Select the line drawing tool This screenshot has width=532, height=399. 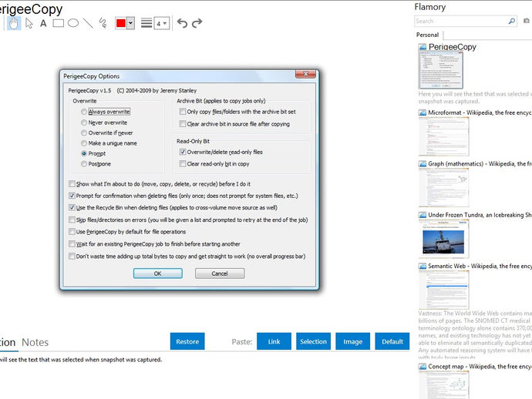(88, 23)
